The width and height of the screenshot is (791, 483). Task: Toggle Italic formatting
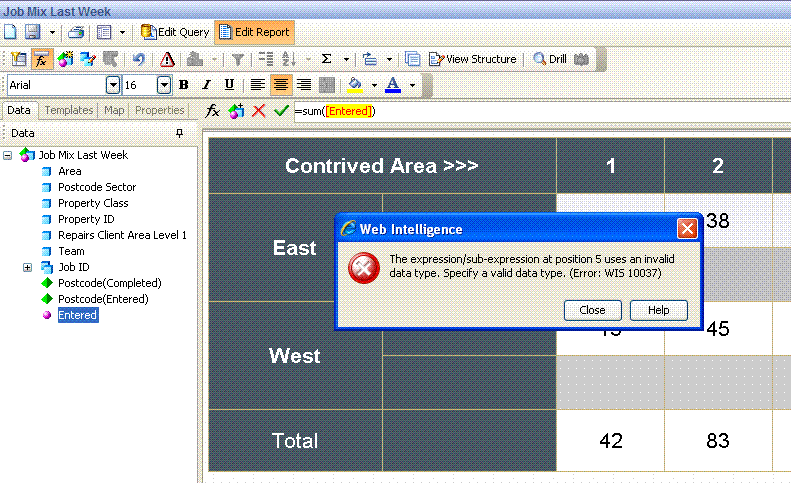pyautogui.click(x=206, y=85)
